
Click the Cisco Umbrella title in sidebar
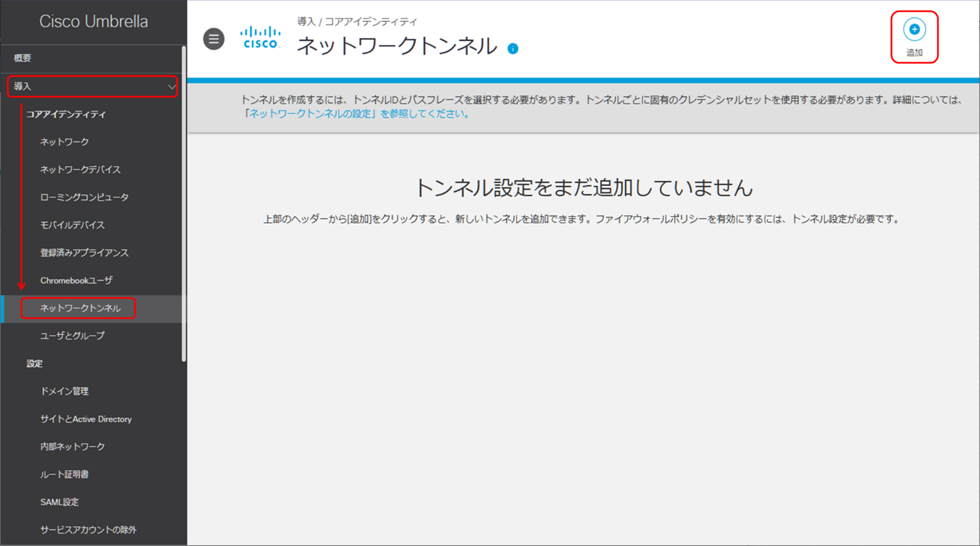coord(94,22)
